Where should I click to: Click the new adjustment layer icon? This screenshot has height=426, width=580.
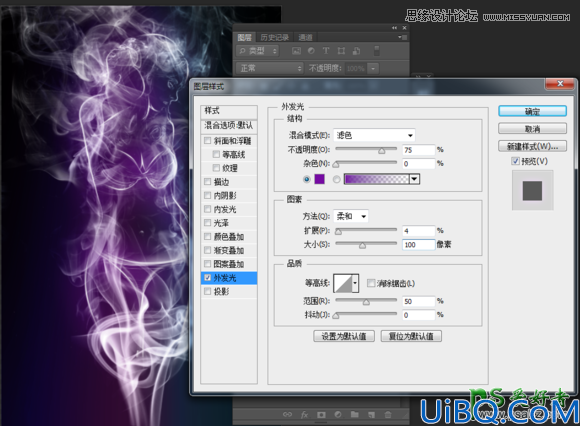coord(338,415)
